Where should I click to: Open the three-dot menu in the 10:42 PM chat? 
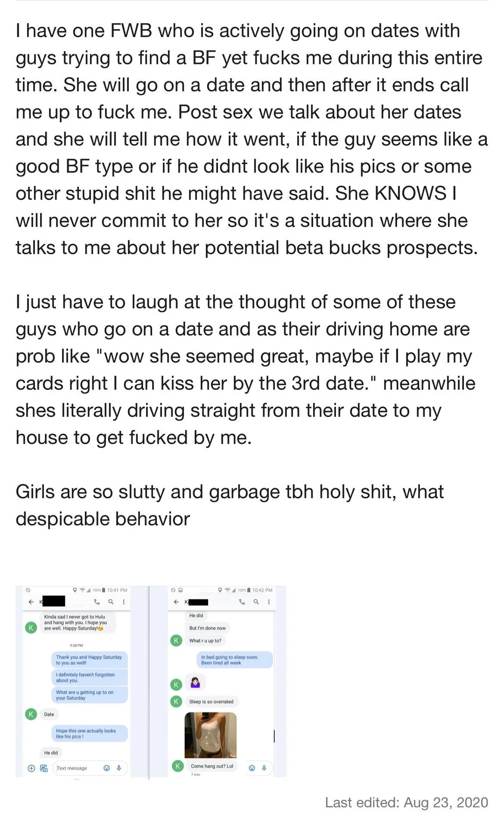pyautogui.click(x=269, y=602)
